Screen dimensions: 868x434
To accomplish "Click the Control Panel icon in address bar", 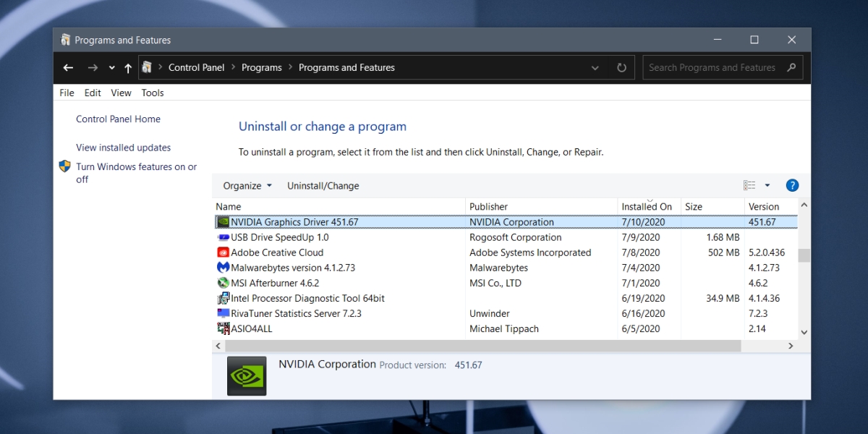I will coord(148,67).
